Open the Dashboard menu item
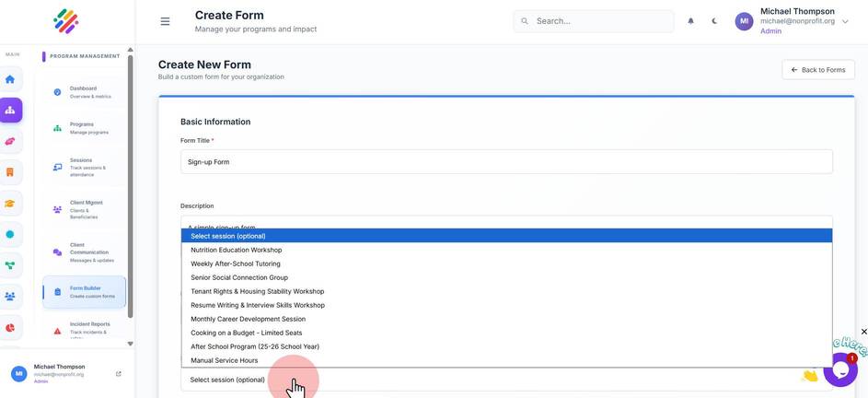This screenshot has height=398, width=868. [x=84, y=92]
